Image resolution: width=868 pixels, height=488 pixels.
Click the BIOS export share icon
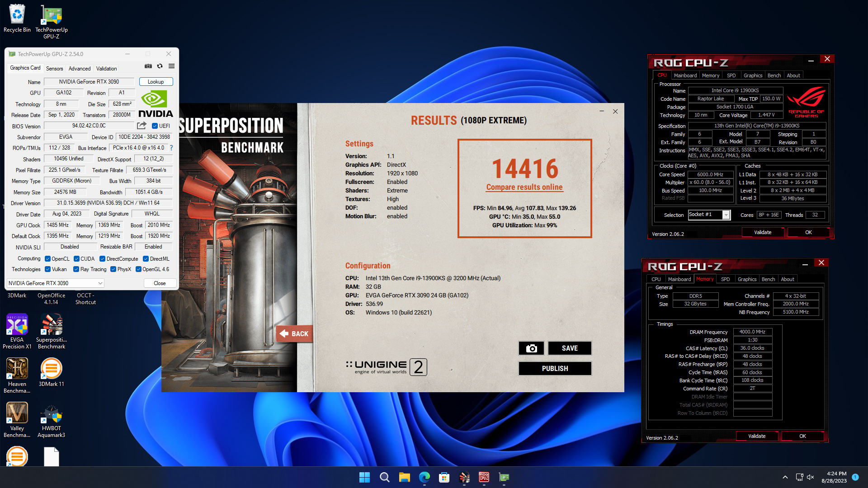point(142,126)
